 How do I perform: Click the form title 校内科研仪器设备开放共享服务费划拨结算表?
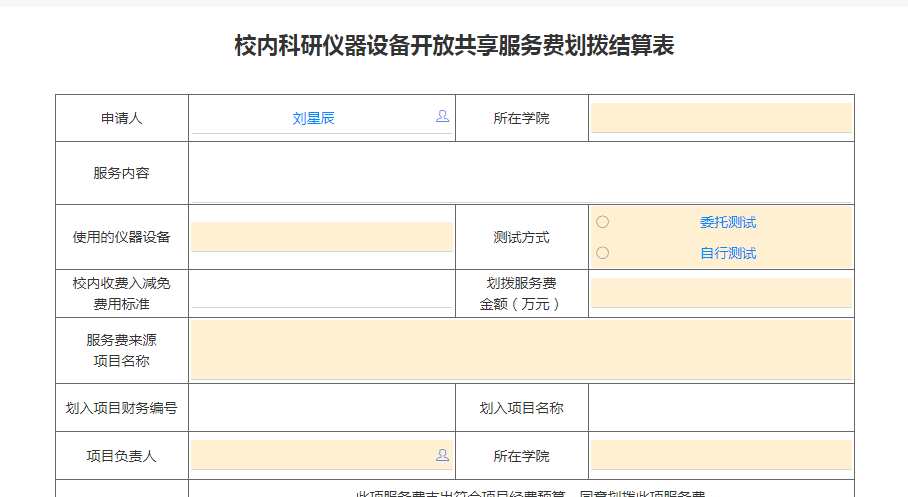(x=454, y=46)
